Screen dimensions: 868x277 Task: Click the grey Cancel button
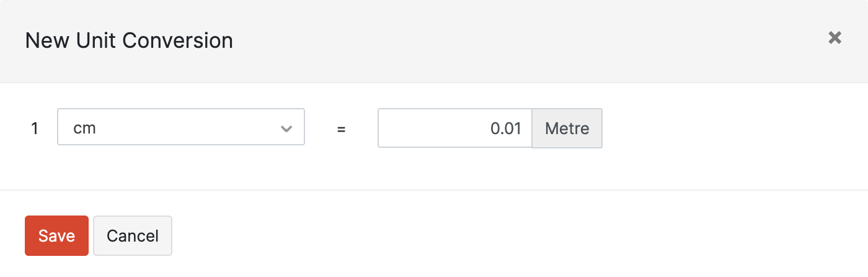pos(133,236)
